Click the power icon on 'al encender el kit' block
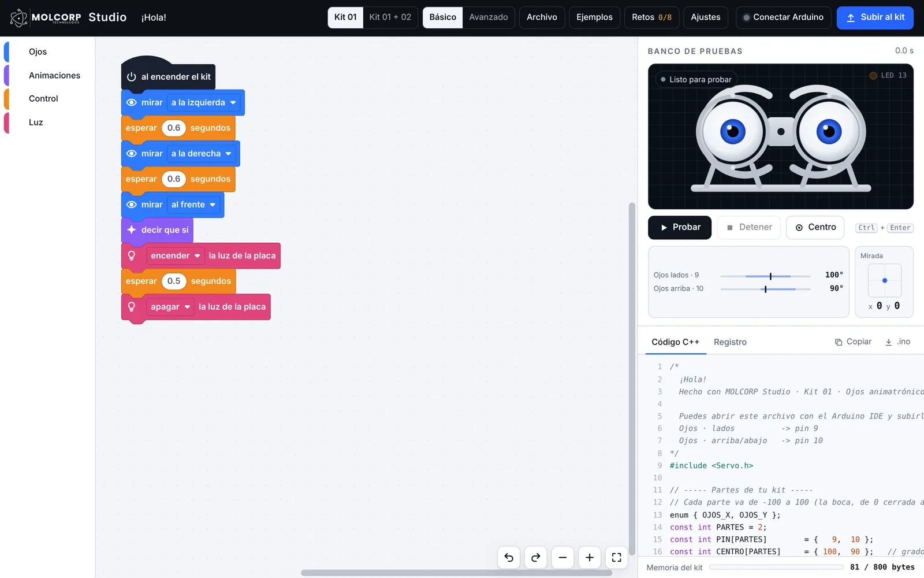The height and width of the screenshot is (578, 924). (x=132, y=77)
